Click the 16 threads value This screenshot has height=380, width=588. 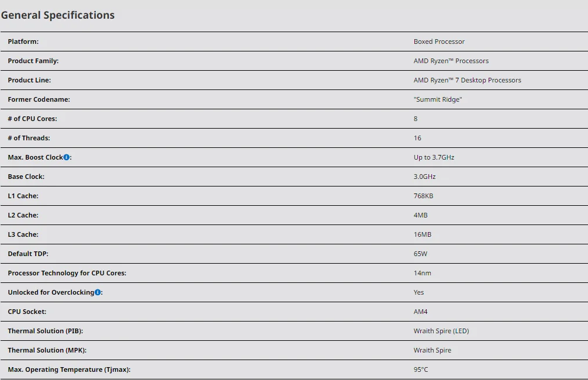[417, 138]
